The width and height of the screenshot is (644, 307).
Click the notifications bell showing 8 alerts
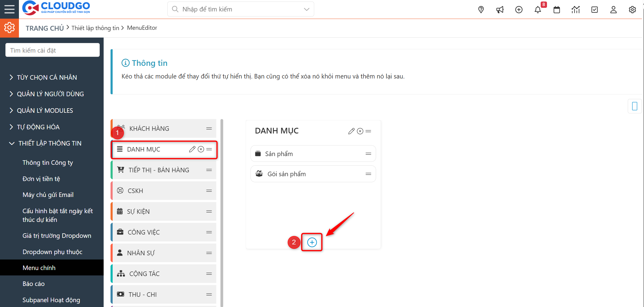point(538,9)
